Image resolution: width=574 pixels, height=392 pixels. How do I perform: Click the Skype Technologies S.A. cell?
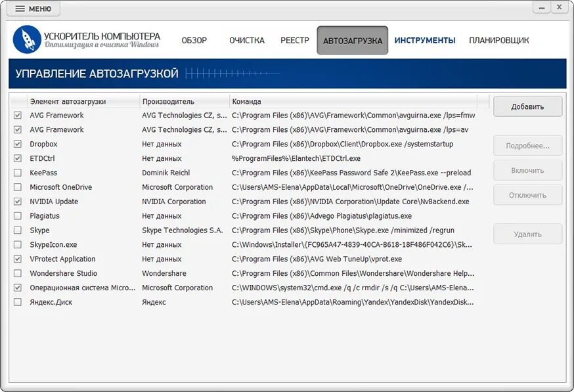pos(183,230)
